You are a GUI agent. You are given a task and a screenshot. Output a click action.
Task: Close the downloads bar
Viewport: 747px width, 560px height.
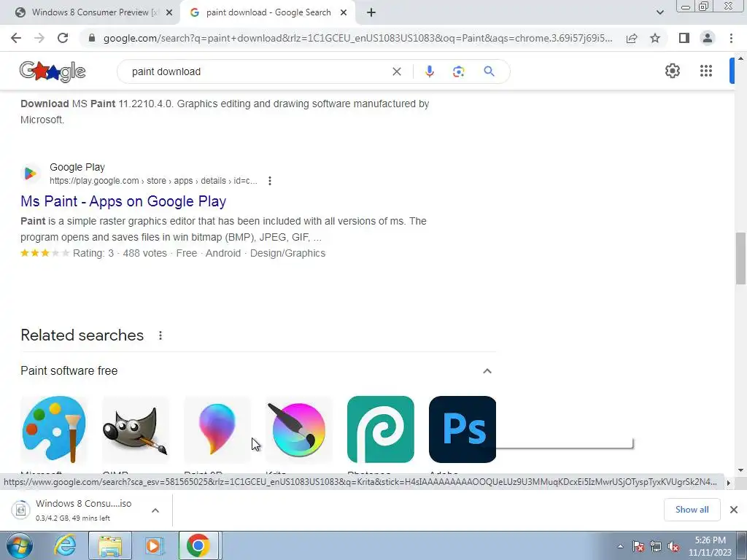click(734, 510)
